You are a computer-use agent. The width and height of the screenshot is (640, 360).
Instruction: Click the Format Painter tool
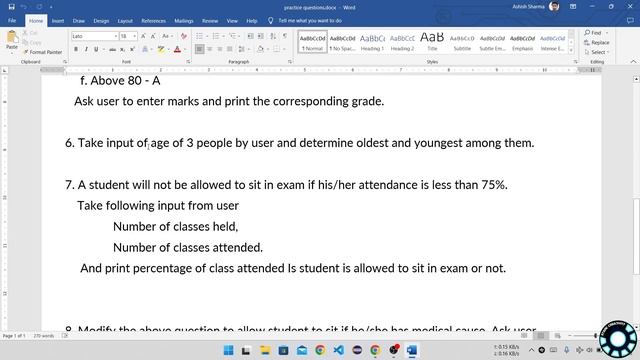[x=43, y=52]
